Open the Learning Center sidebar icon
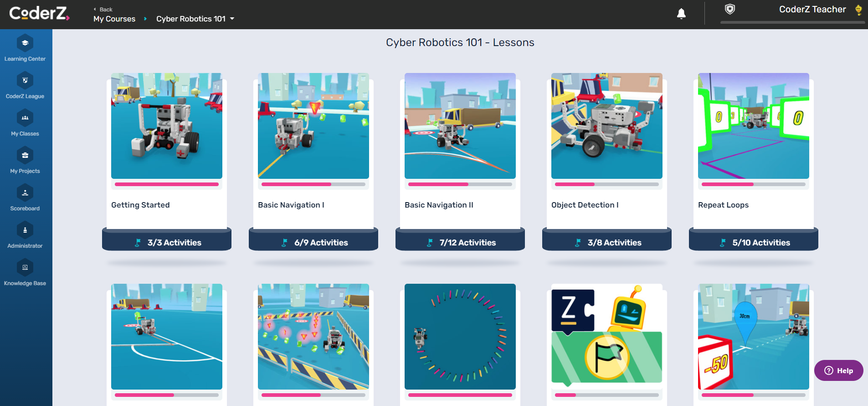This screenshot has height=406, width=868. tap(25, 43)
